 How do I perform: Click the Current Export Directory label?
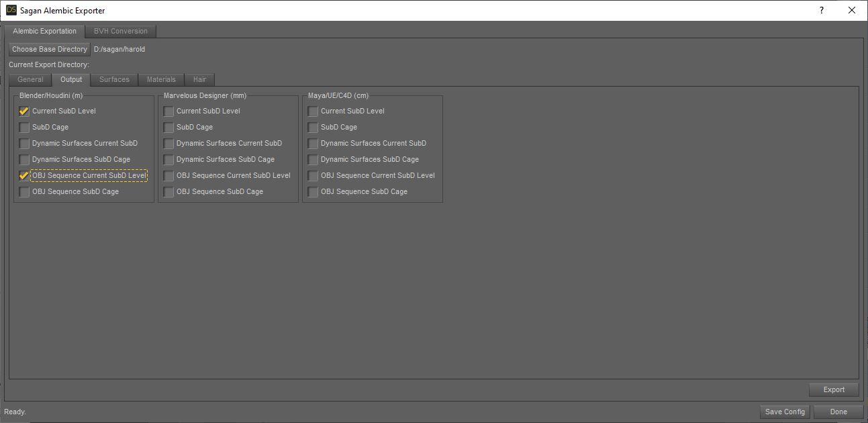49,65
